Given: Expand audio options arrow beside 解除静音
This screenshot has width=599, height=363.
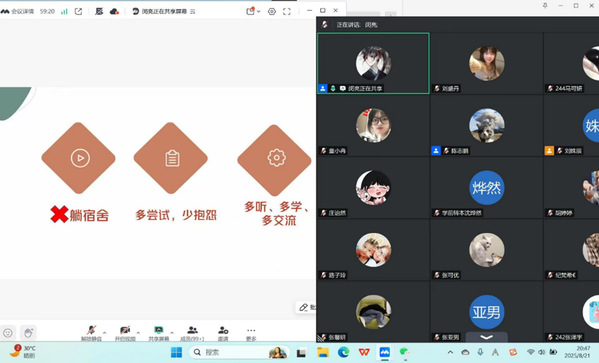Looking at the screenshot, I should (105, 332).
